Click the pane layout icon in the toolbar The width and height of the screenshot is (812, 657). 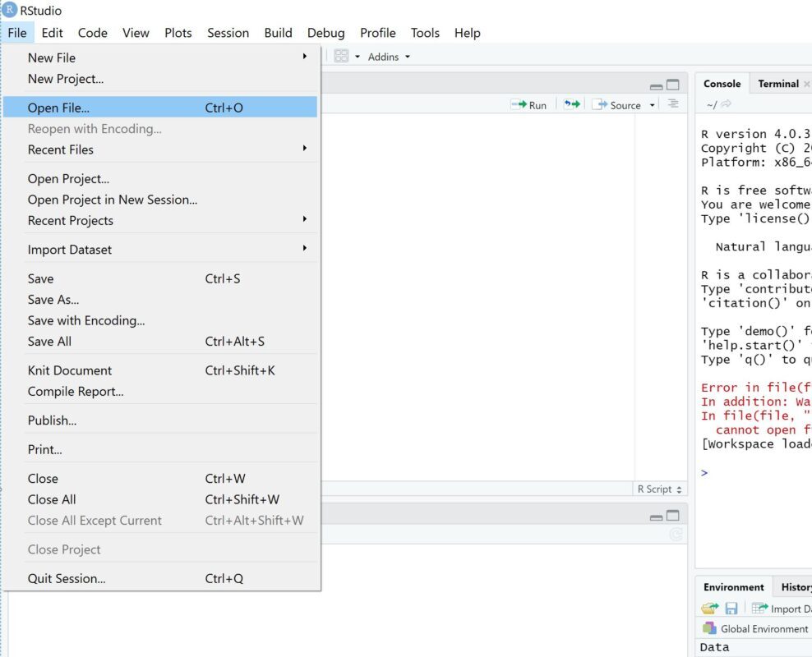340,56
